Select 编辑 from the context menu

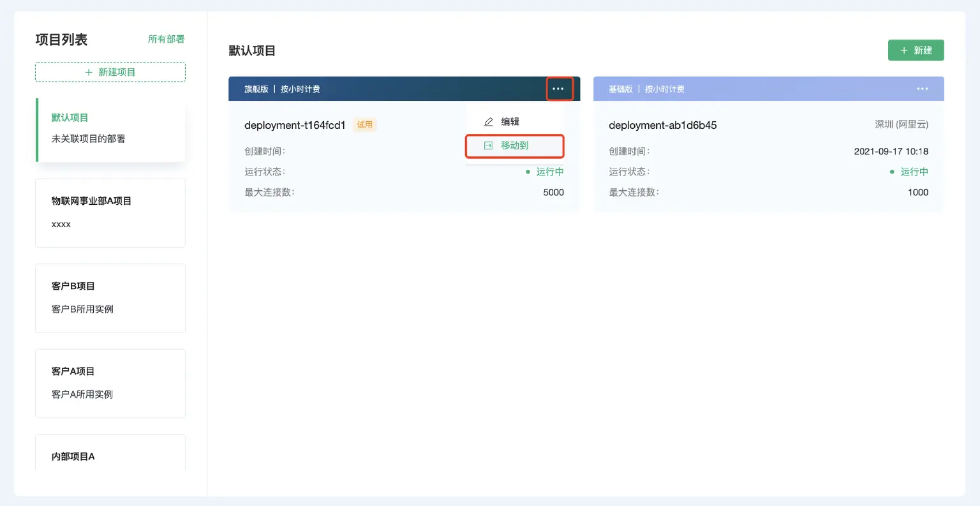click(x=510, y=121)
